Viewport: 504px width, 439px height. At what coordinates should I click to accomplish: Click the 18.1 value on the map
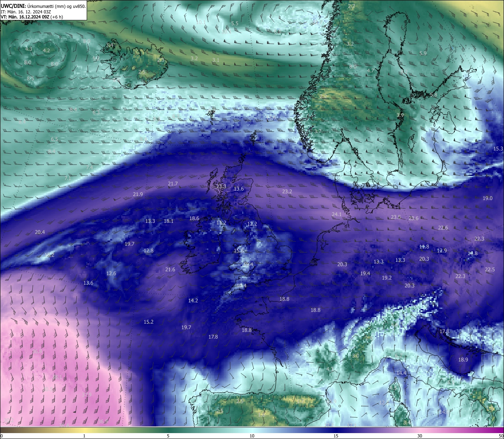click(x=169, y=221)
